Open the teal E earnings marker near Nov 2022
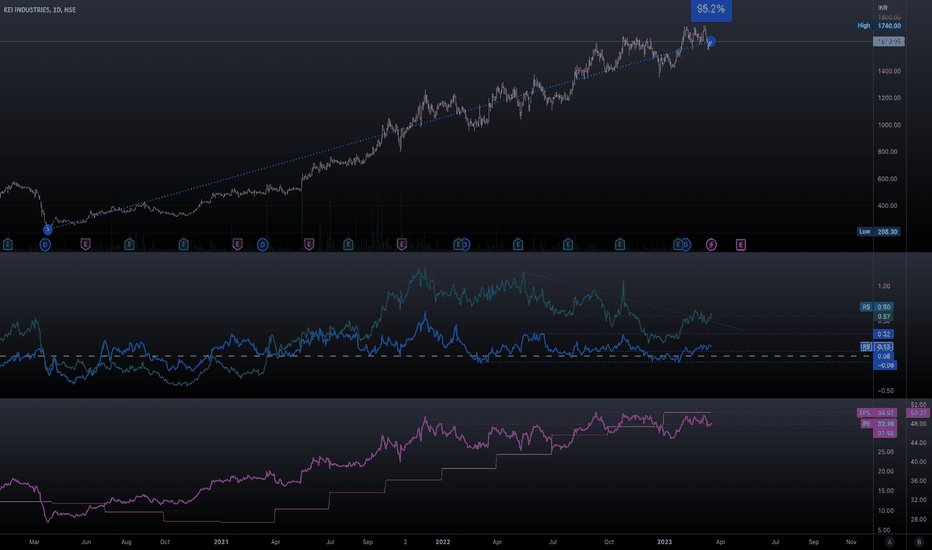 click(620, 244)
